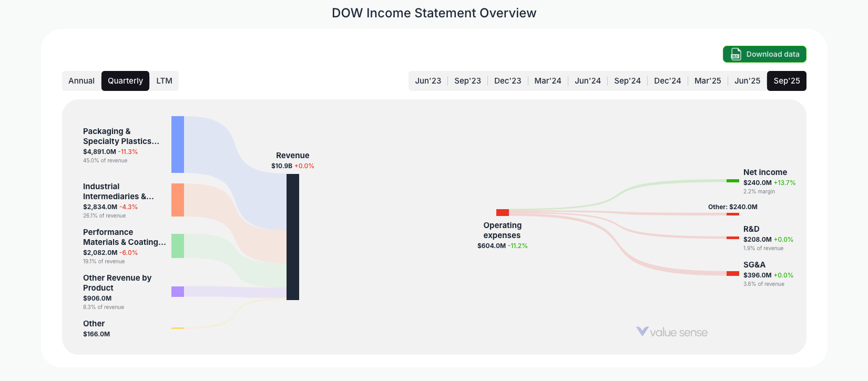Click the $604.0M operating expenses value

pyautogui.click(x=492, y=246)
